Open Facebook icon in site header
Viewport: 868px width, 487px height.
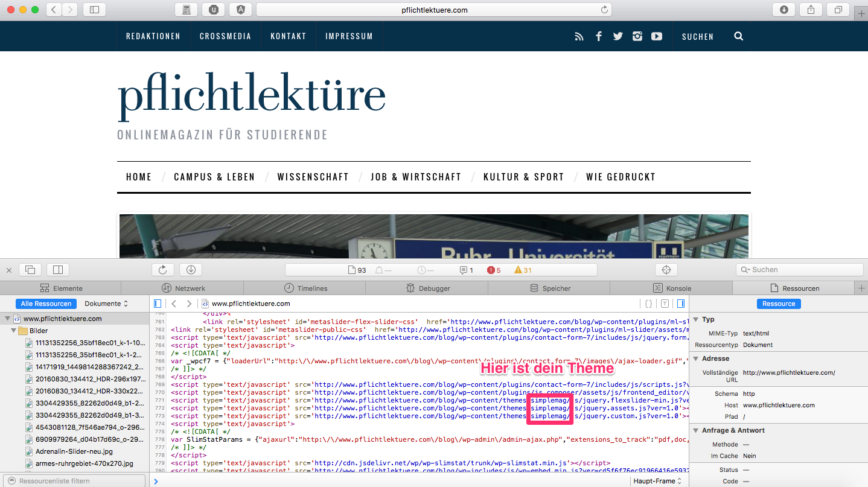tap(599, 36)
